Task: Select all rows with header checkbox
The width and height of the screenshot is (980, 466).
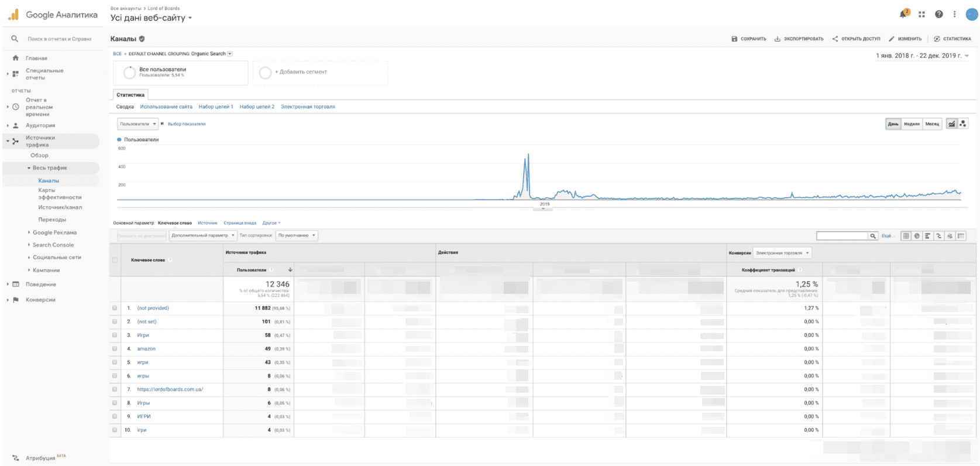Action: 115,260
